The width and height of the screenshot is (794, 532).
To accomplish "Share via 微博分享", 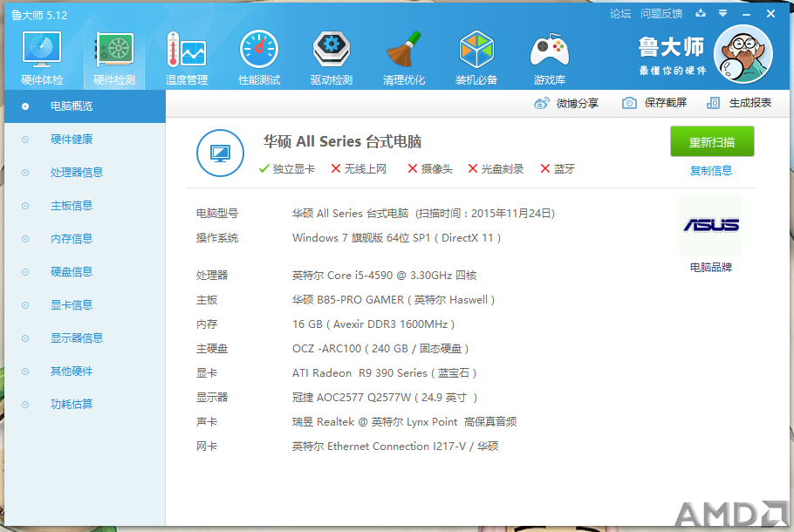I will (x=578, y=103).
